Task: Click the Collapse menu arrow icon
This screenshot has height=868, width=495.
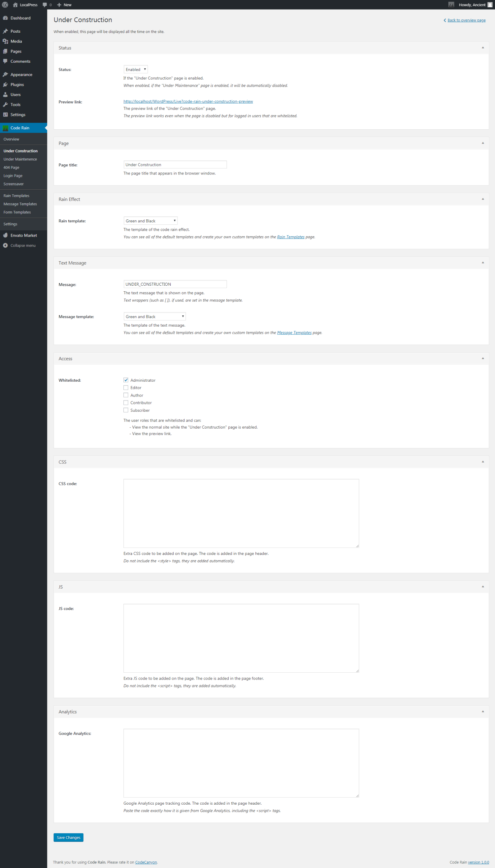Action: coord(5,245)
